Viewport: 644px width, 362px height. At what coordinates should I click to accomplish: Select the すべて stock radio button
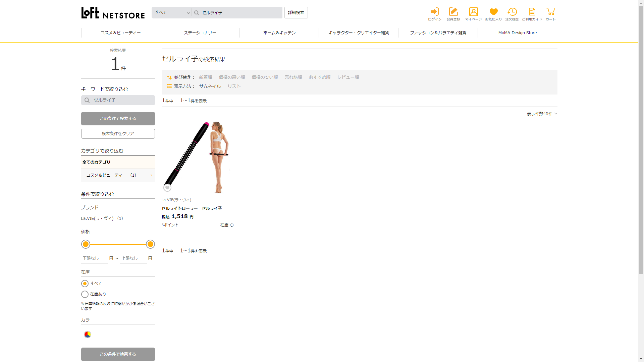pos(85,284)
